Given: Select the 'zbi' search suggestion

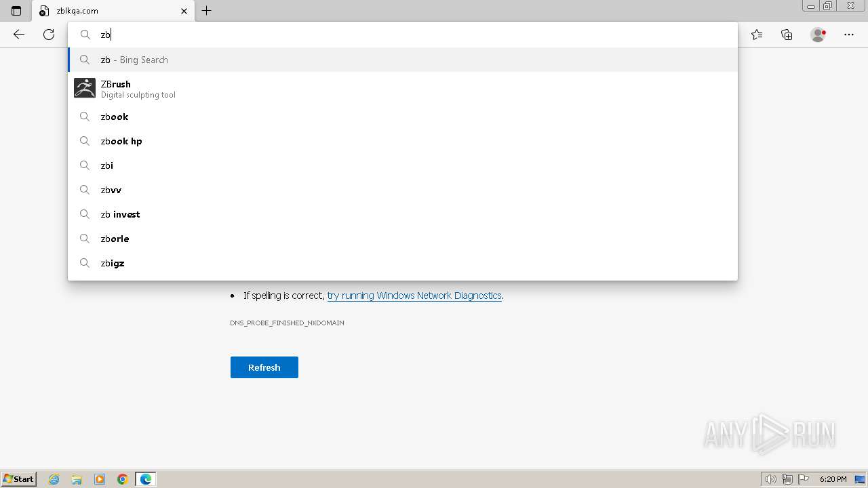Looking at the screenshot, I should coord(403,165).
